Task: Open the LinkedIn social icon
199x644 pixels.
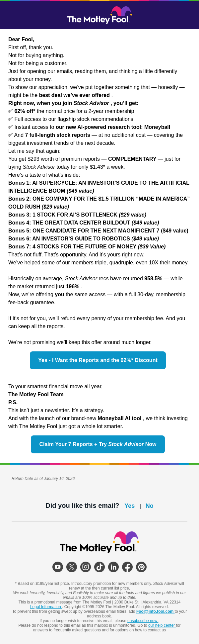Action: point(113,567)
